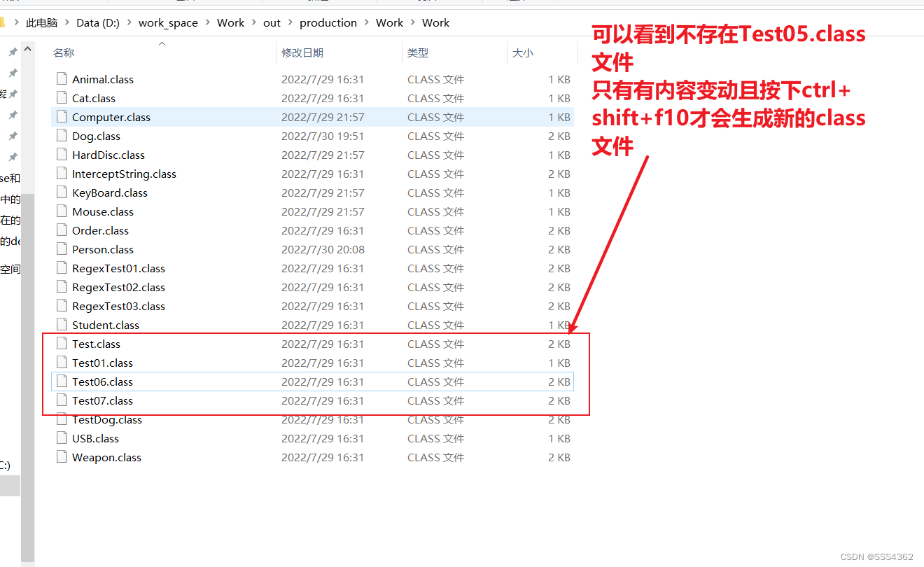Screen dimensions: 924x567
Task: Click the Person.class file icon
Action: click(62, 249)
